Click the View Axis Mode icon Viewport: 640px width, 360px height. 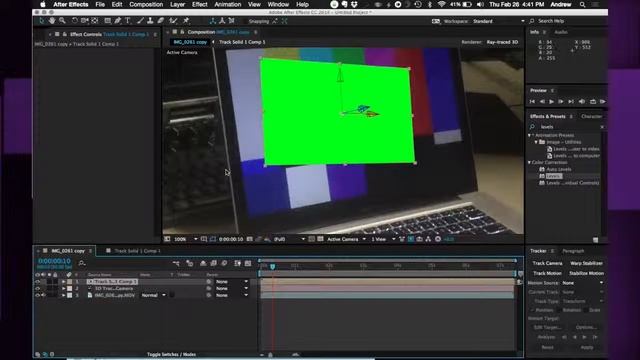232,21
